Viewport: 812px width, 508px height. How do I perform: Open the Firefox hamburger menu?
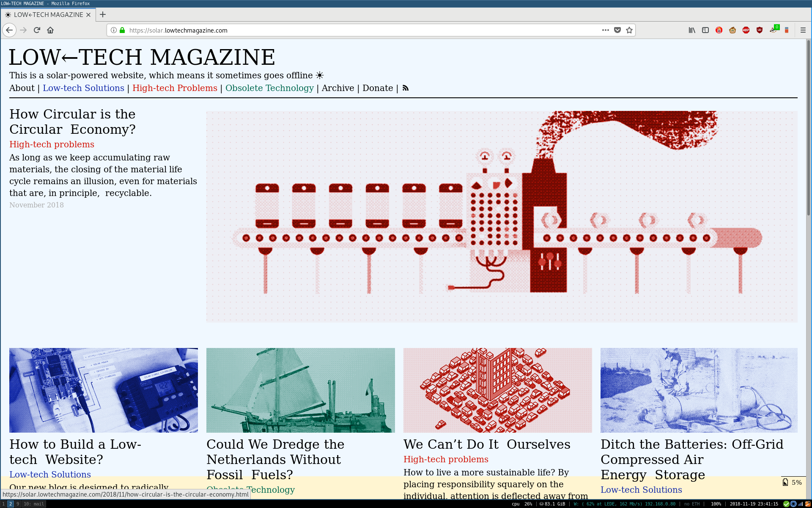(803, 30)
